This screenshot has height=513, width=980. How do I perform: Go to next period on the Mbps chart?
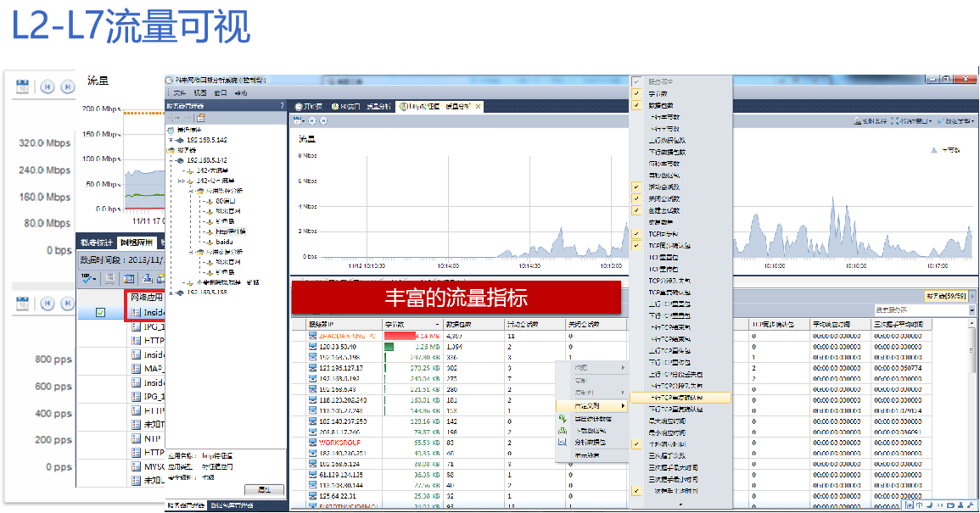click(x=68, y=86)
